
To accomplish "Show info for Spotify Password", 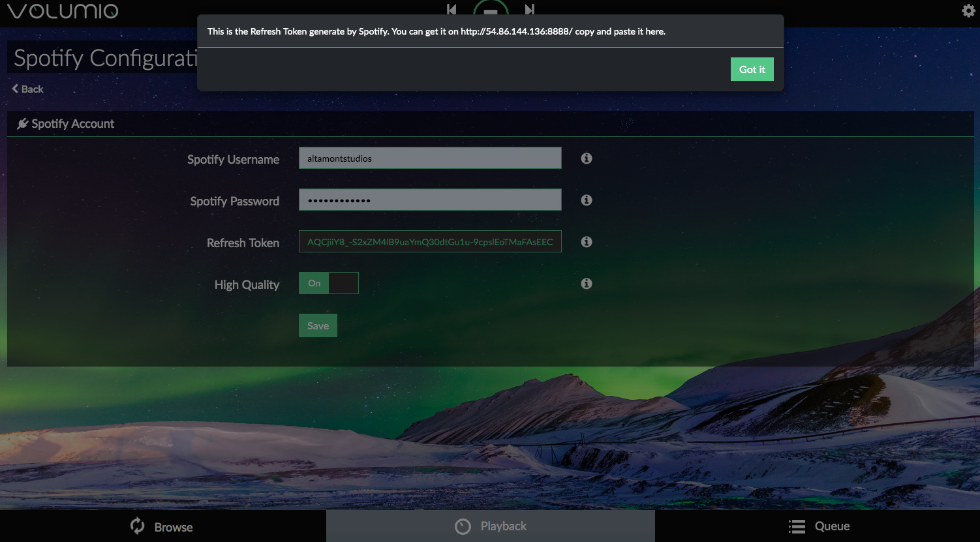I will tap(587, 200).
